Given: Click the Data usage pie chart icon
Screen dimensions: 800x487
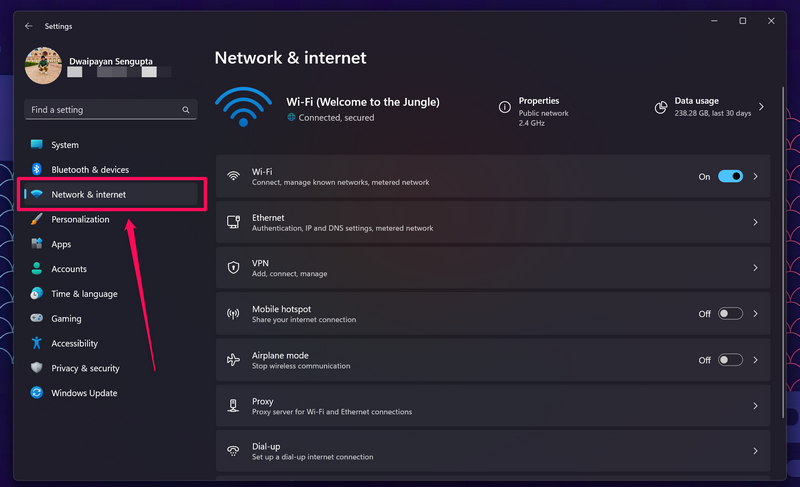Looking at the screenshot, I should point(661,107).
